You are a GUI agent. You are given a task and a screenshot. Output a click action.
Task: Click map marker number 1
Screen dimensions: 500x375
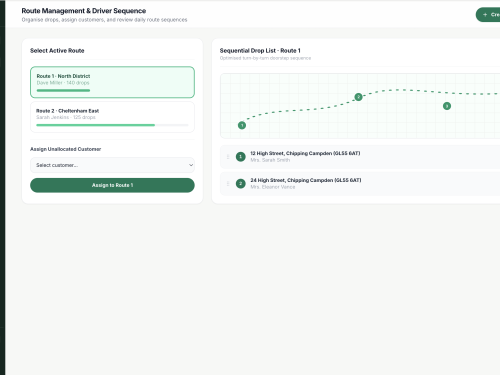pos(242,125)
